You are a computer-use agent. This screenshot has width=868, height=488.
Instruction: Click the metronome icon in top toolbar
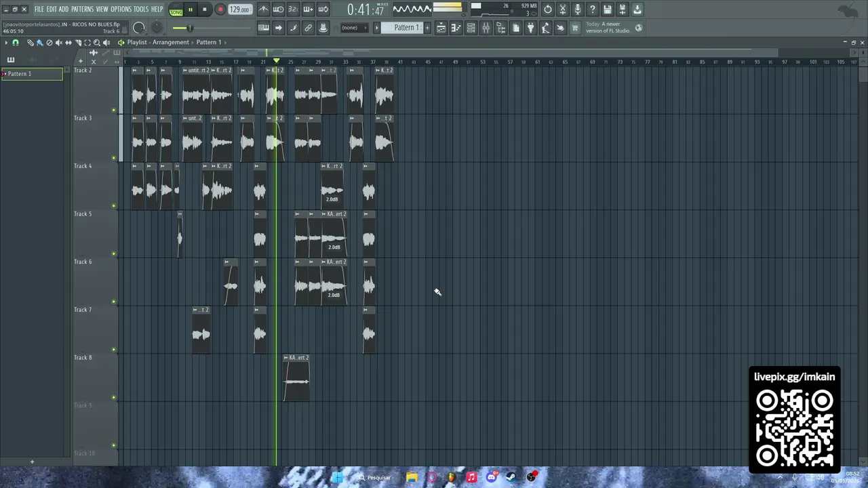(x=263, y=9)
